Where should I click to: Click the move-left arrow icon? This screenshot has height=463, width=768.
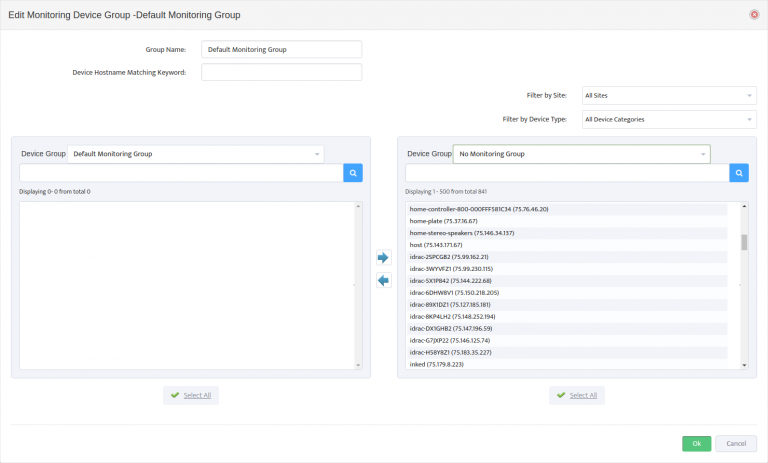[383, 281]
